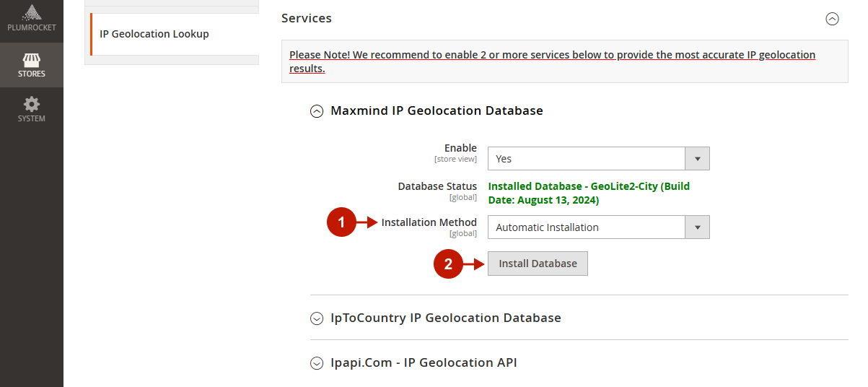Collapse the Services section chevron
The image size is (868, 387).
[x=832, y=19]
